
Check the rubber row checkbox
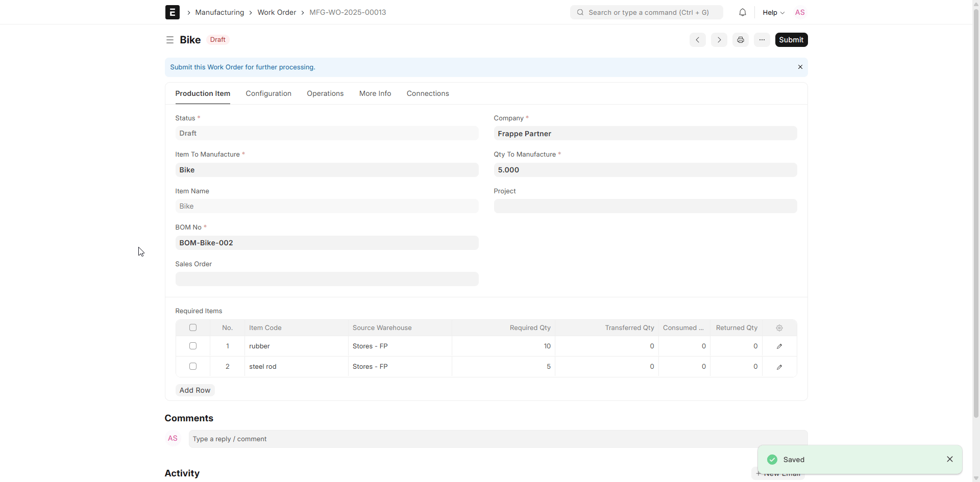coord(193,346)
